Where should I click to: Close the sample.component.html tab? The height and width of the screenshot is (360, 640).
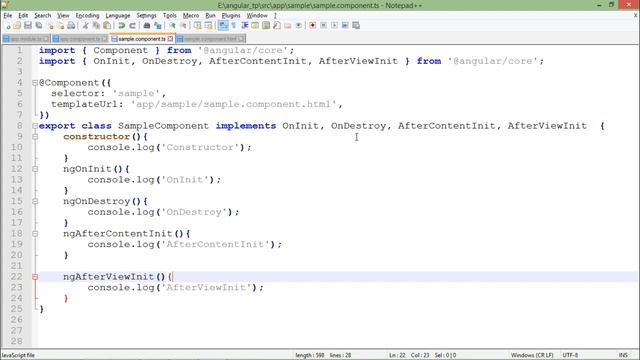pyautogui.click(x=242, y=39)
